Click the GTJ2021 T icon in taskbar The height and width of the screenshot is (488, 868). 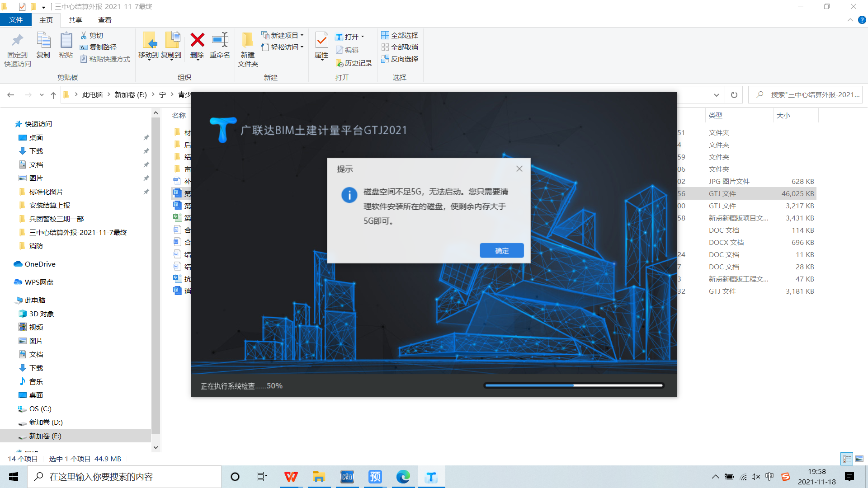click(x=431, y=477)
